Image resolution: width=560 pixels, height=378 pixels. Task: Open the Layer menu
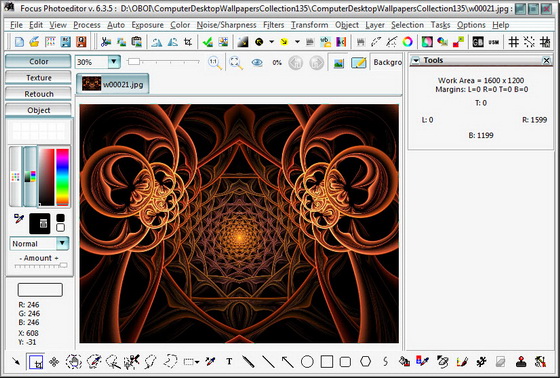[x=375, y=25]
